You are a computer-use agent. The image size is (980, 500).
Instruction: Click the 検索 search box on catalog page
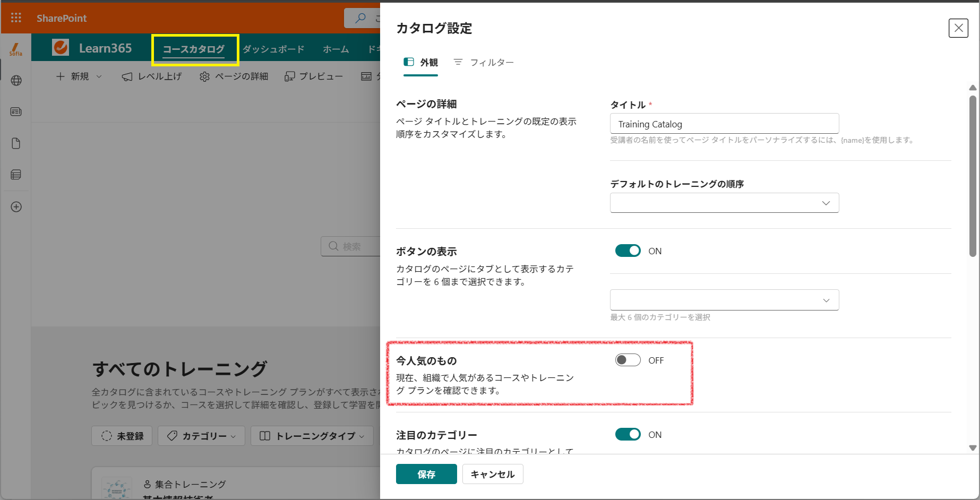coord(350,246)
